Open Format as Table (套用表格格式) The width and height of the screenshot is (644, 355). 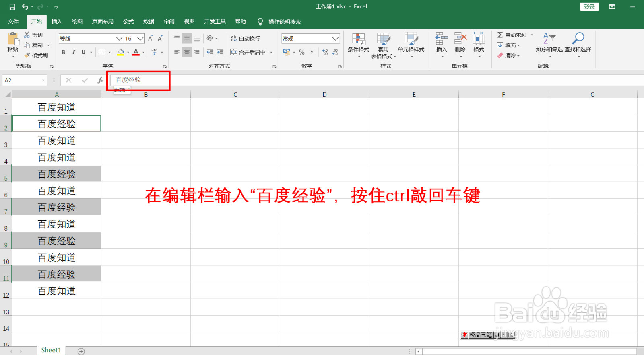point(383,45)
